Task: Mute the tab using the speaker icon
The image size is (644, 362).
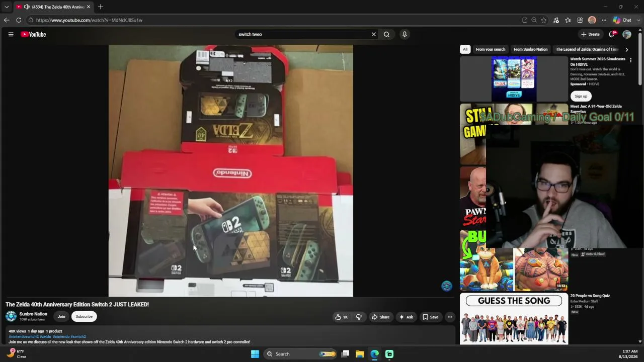Action: pos(27,7)
